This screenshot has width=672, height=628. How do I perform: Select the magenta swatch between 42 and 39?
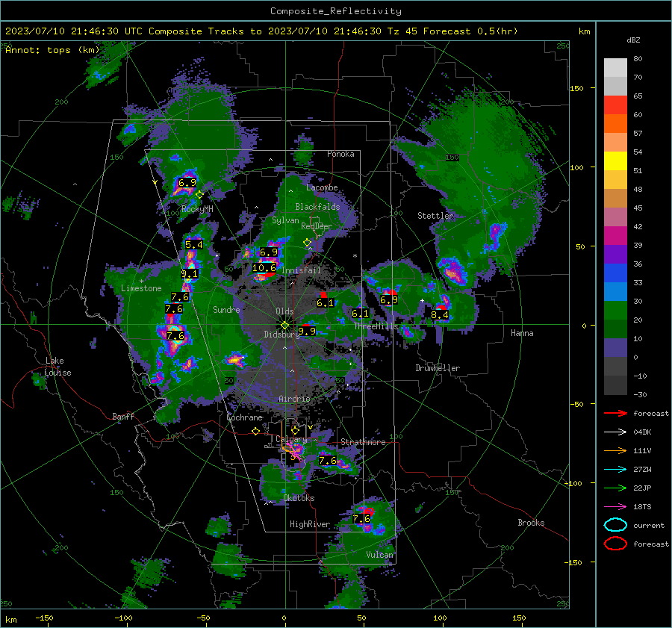(615, 236)
